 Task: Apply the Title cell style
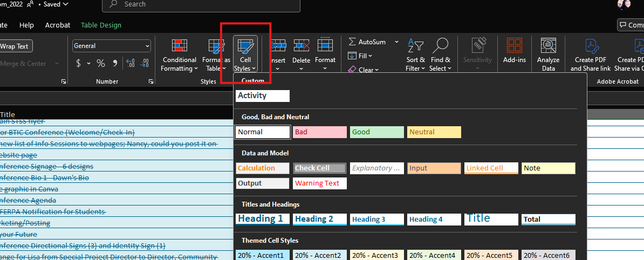pyautogui.click(x=491, y=219)
